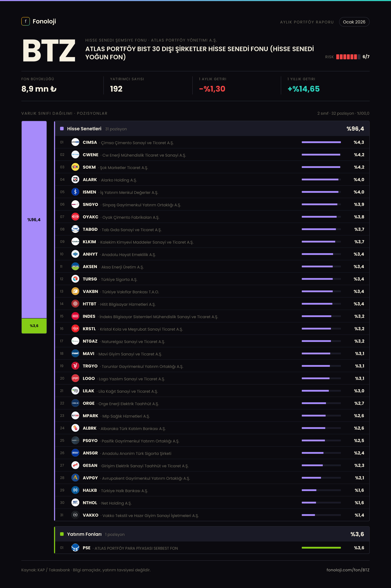Click the Fonoloji logo icon
Viewport: 391px width, 588px height.
click(x=25, y=21)
